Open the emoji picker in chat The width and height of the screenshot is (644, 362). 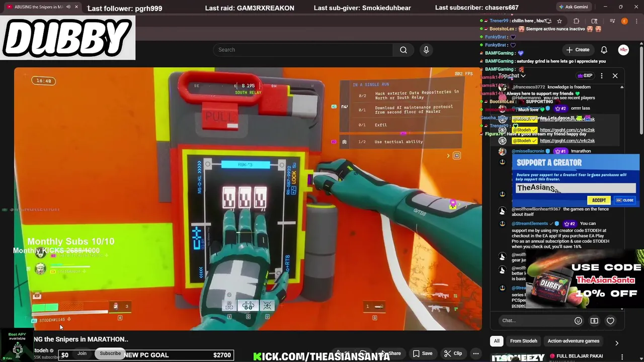click(578, 321)
